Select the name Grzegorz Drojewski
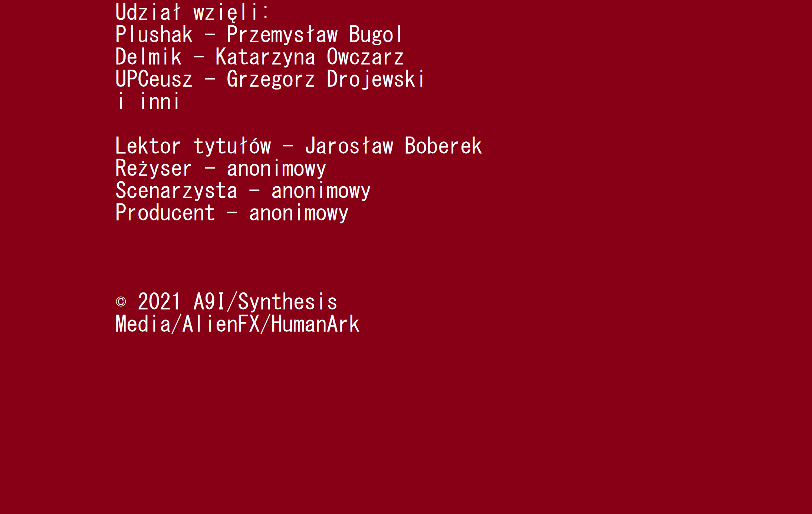Screen dimensions: 812x514 click(x=325, y=79)
